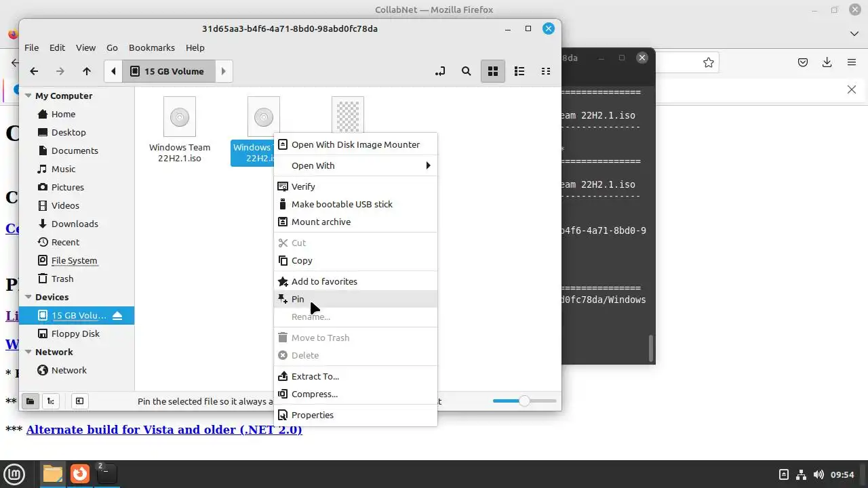Screen dimensions: 868x488
Task: Eject the 15 GB Volume
Action: coord(117,315)
